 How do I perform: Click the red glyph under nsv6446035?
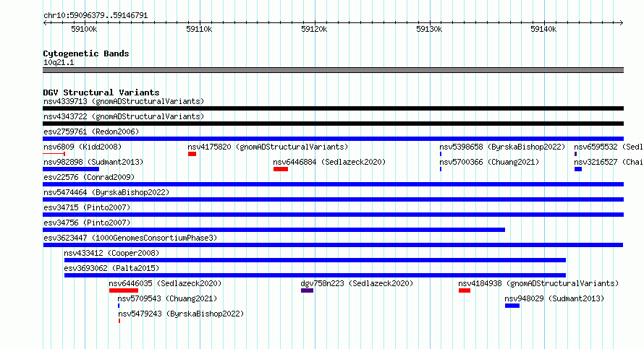124,290
